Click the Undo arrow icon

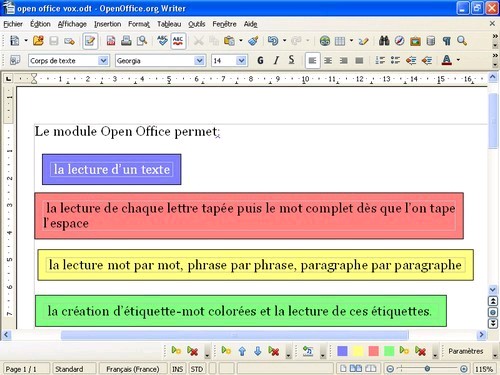(x=273, y=41)
